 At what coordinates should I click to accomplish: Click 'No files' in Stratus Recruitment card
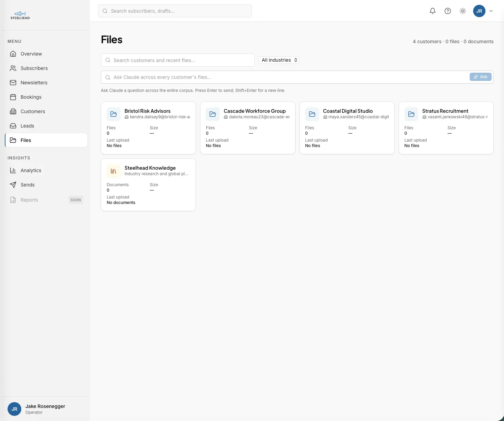pyautogui.click(x=412, y=146)
